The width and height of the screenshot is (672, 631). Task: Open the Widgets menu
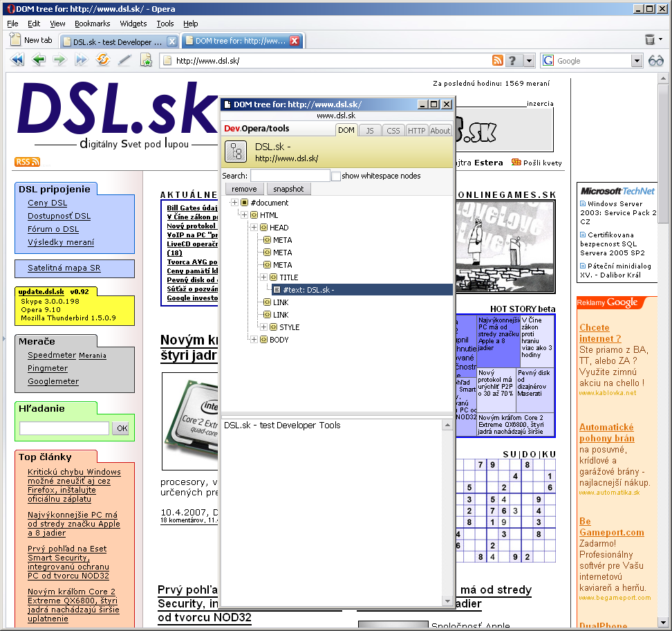point(133,24)
